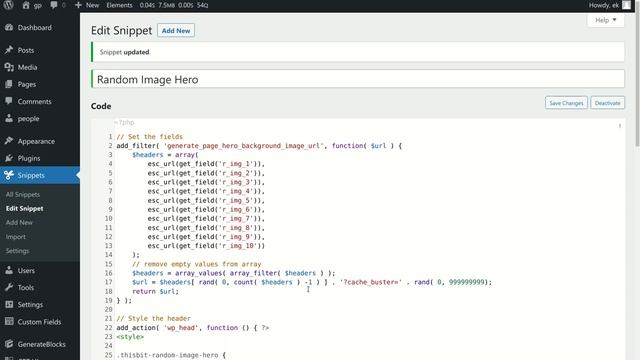The height and width of the screenshot is (360, 640).
Task: Click the plus New icon in admin bar
Action: coord(78,5)
